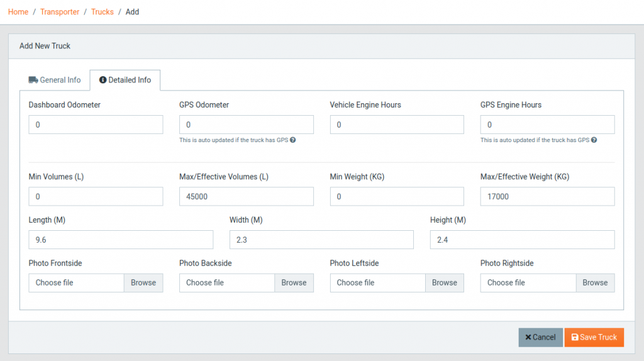Click the Add New Truck heading
Screen dimensions: 644x361
(45, 46)
